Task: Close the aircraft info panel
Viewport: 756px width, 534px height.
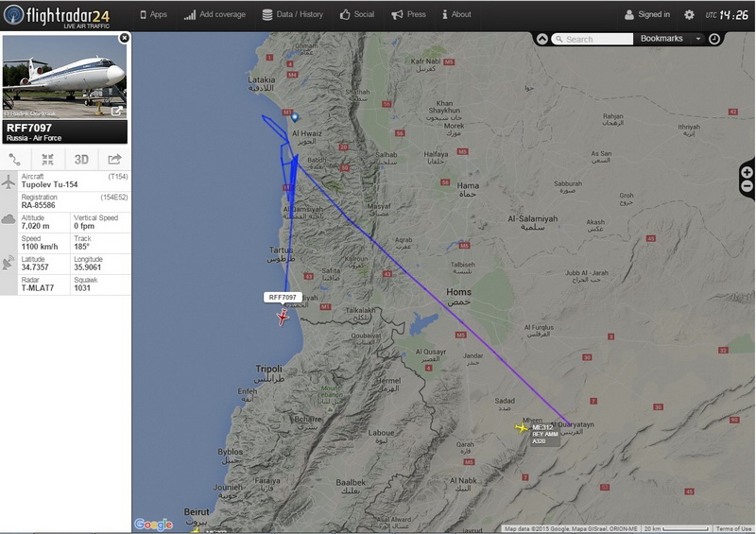Action: 124,38
